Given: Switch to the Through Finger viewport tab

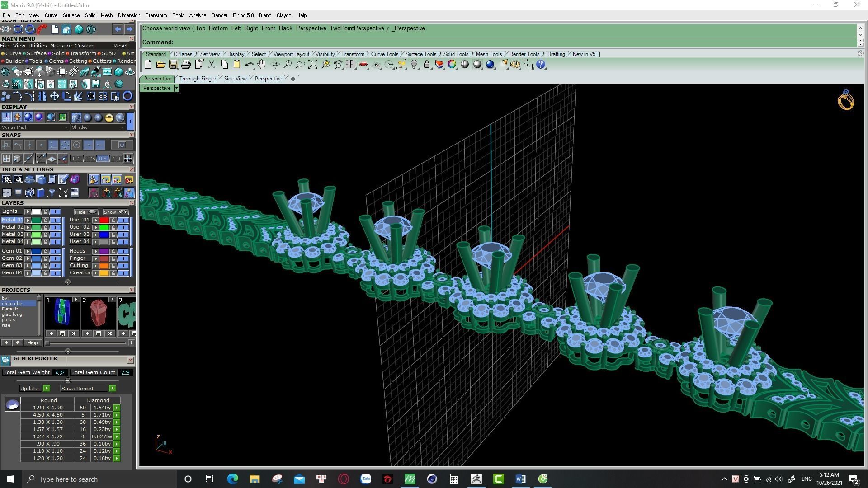Looking at the screenshot, I should point(198,79).
